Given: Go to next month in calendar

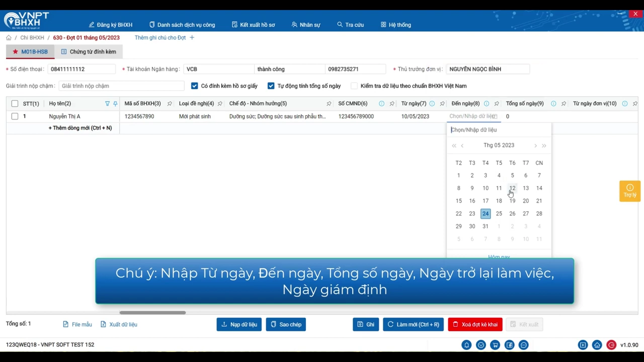Looking at the screenshot, I should (535, 146).
